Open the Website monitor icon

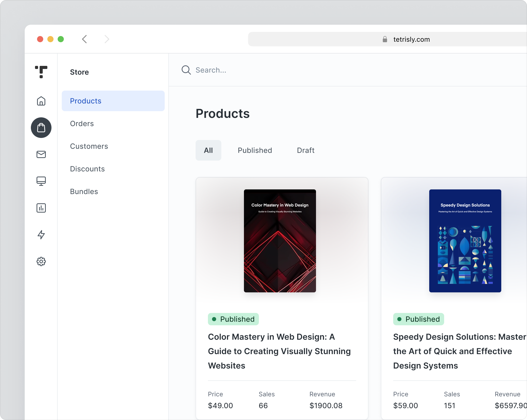click(x=41, y=181)
